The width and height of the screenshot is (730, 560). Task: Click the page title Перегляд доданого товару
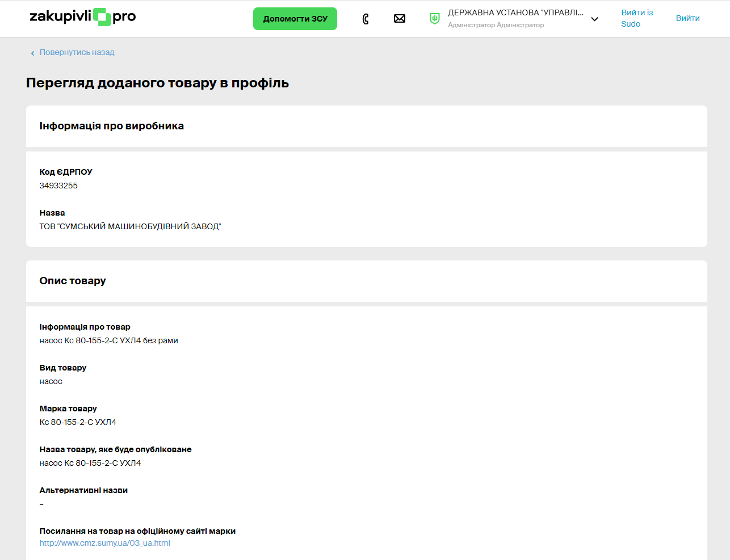157,83
